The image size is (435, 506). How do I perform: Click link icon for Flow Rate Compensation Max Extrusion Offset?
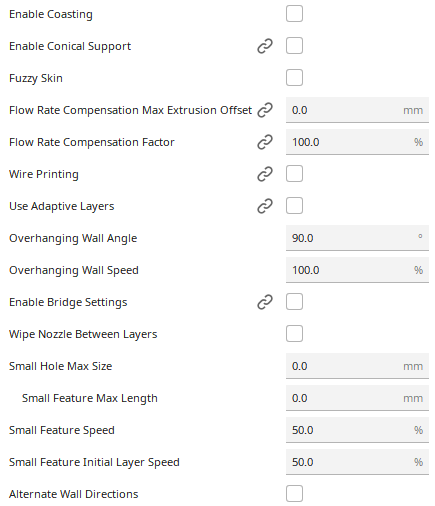(265, 110)
